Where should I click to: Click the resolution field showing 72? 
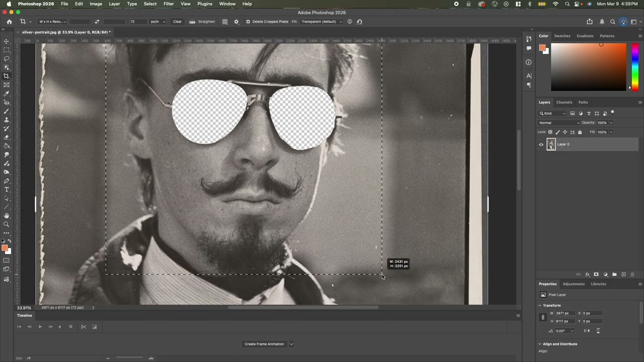[138, 22]
